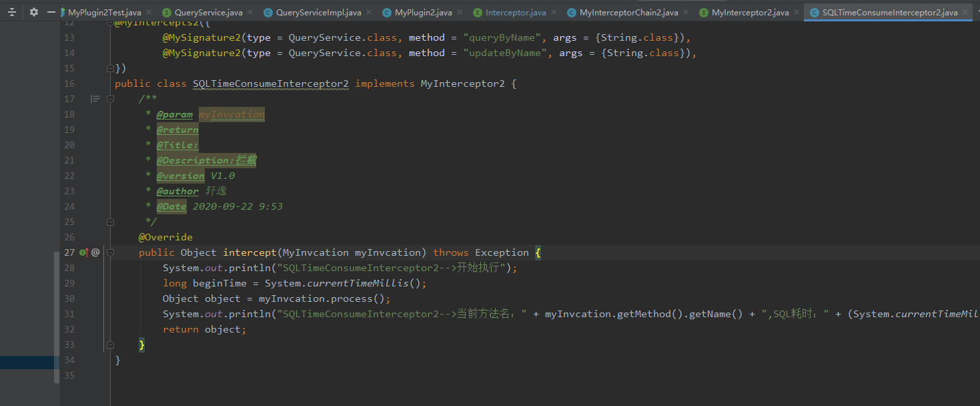Click "return object;" on line 32

coord(205,329)
